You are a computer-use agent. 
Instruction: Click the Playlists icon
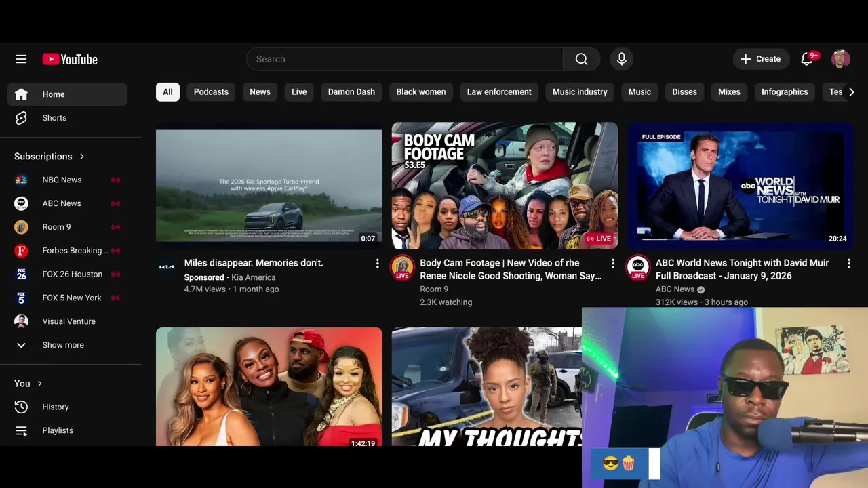[x=21, y=430]
